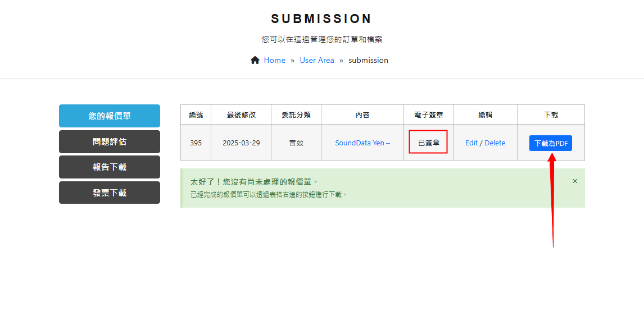The width and height of the screenshot is (644, 316).
Task: Switch to the 問題評估 sidebar tab
Action: tap(110, 141)
